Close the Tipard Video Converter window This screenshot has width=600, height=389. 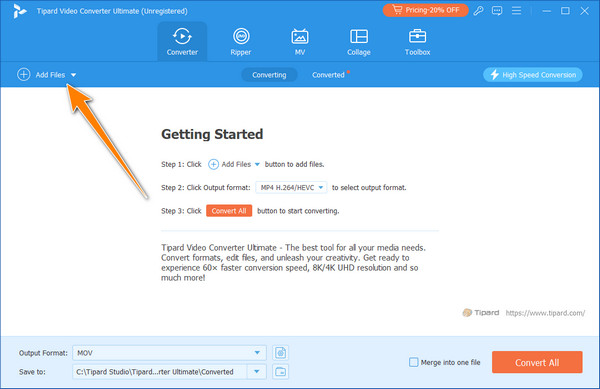(x=584, y=11)
